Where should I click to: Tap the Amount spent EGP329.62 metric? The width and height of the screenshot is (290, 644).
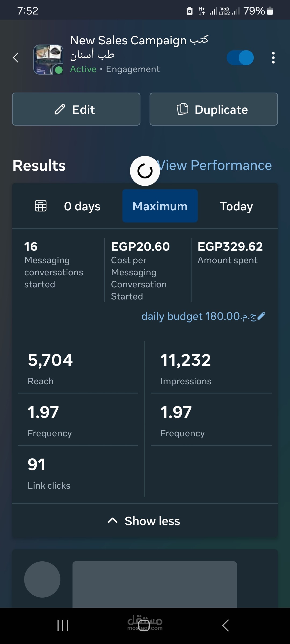click(x=230, y=252)
